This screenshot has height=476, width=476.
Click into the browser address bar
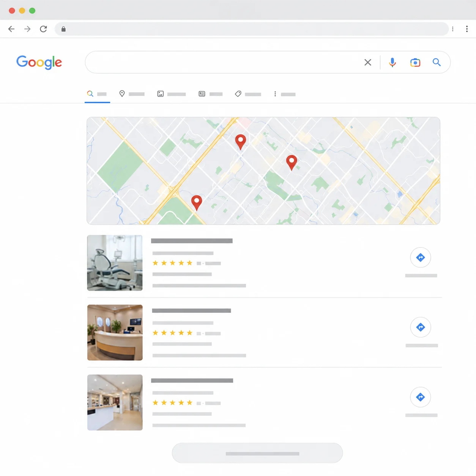(252, 29)
